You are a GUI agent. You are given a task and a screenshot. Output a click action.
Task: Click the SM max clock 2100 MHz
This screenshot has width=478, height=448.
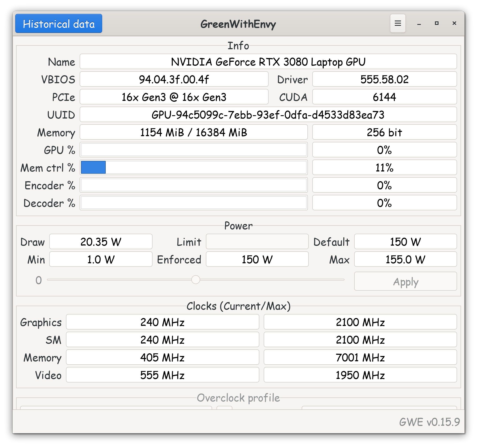point(360,340)
